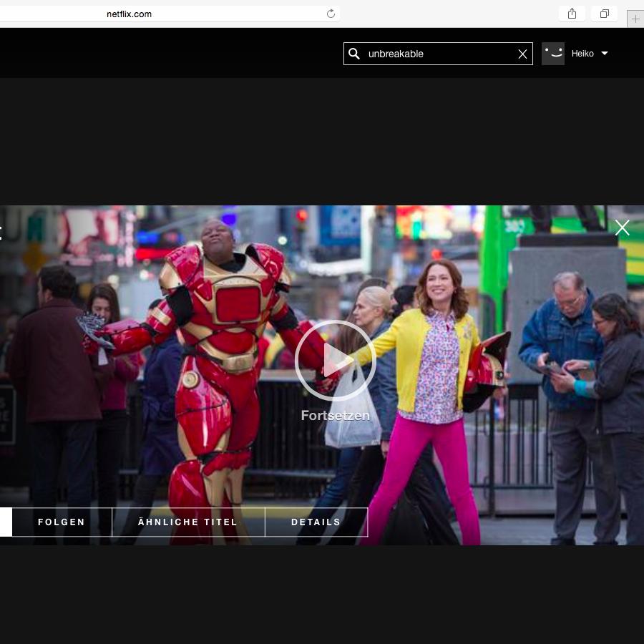
Task: Click the Heiko profile name
Action: [x=582, y=54]
